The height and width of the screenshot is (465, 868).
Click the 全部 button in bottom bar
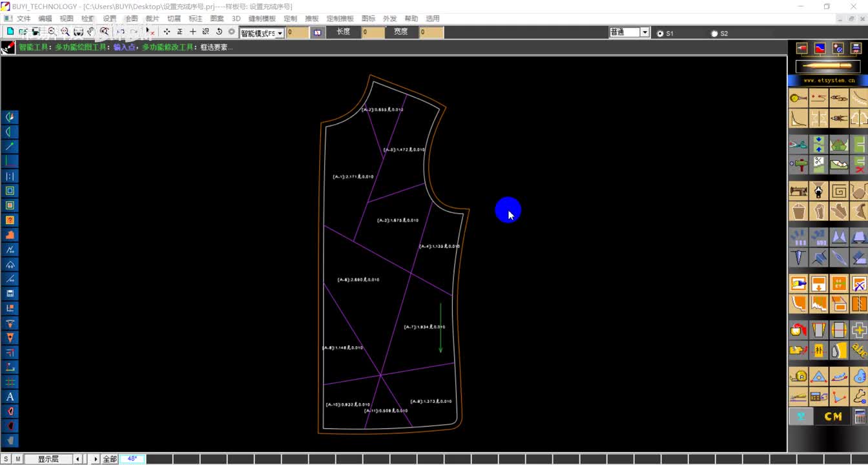110,459
